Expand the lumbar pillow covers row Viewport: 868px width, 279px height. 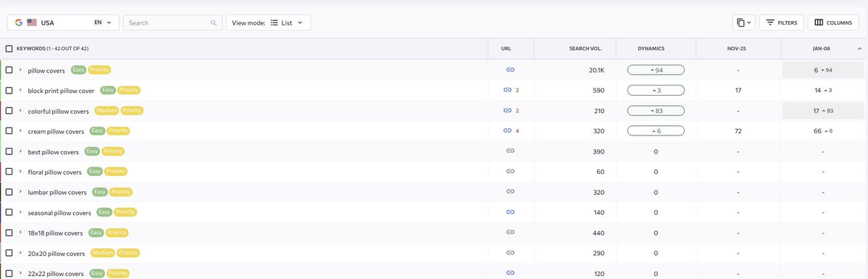(x=20, y=191)
